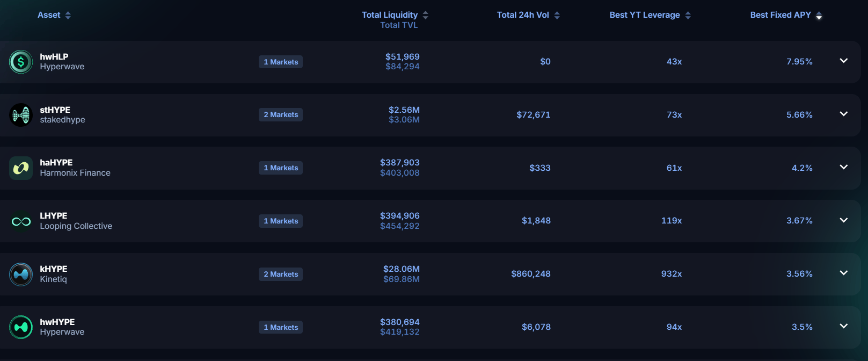Viewport: 868px width, 361px height.
Task: Sort by Total Liquidity arrows
Action: pyautogui.click(x=426, y=16)
